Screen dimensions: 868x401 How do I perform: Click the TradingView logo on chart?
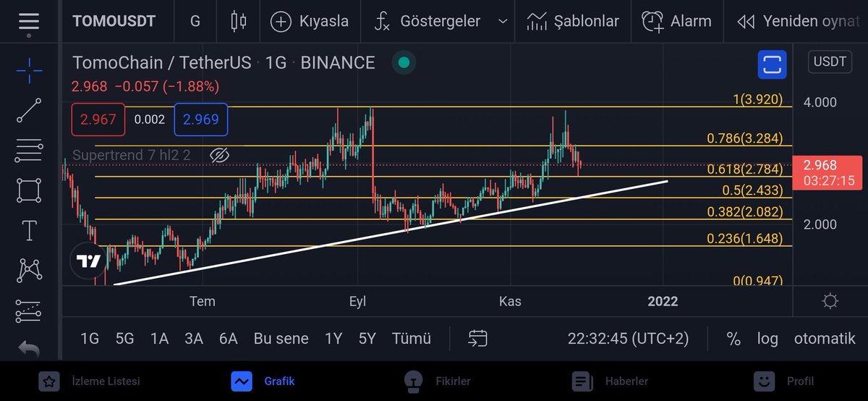pyautogui.click(x=88, y=261)
